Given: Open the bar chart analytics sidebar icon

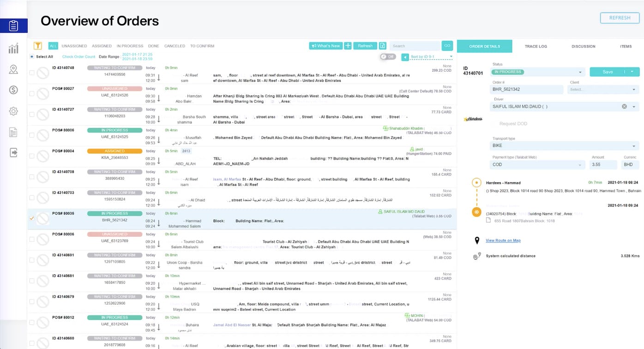Looking at the screenshot, I should coord(13,48).
